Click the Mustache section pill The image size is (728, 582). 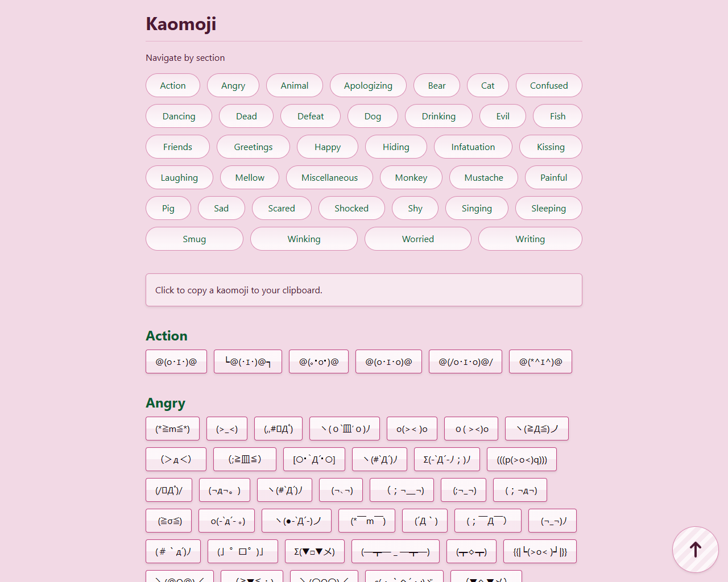click(483, 177)
